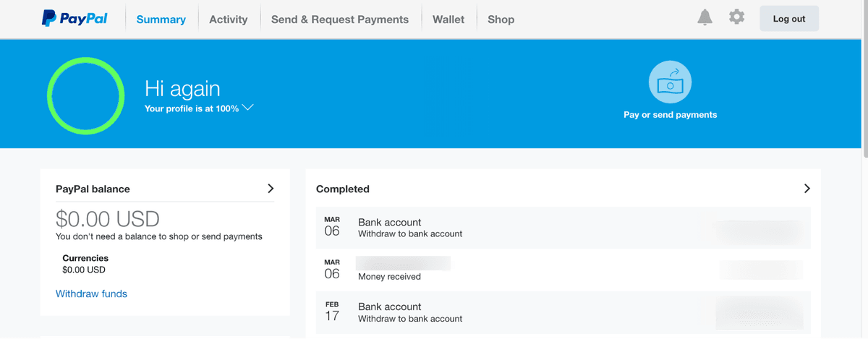This screenshot has height=339, width=868.
Task: Open the settings gear icon
Action: point(736,17)
